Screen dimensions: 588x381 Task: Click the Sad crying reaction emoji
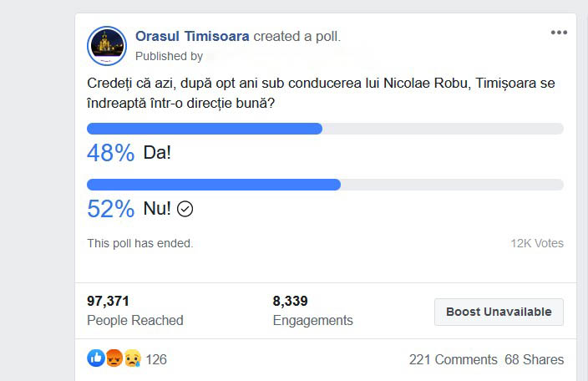click(x=132, y=358)
